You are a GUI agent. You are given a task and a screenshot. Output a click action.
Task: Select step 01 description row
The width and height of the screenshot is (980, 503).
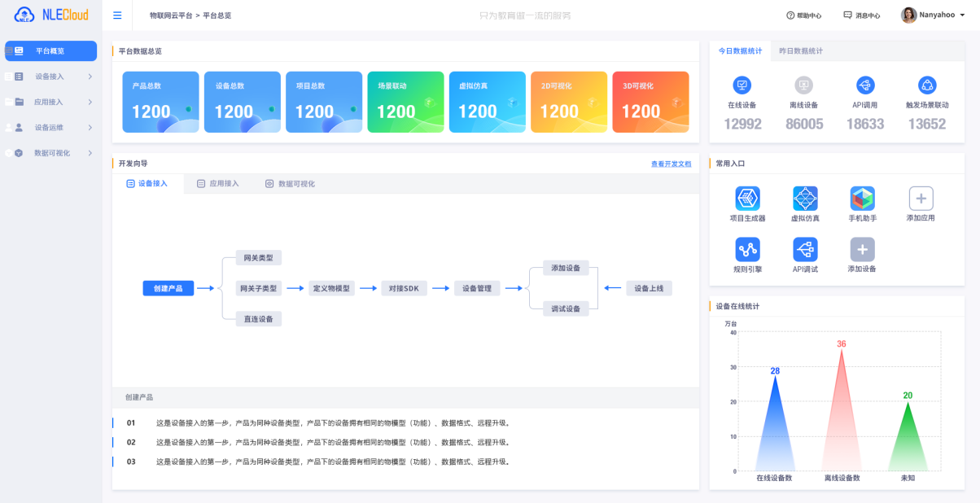405,422
